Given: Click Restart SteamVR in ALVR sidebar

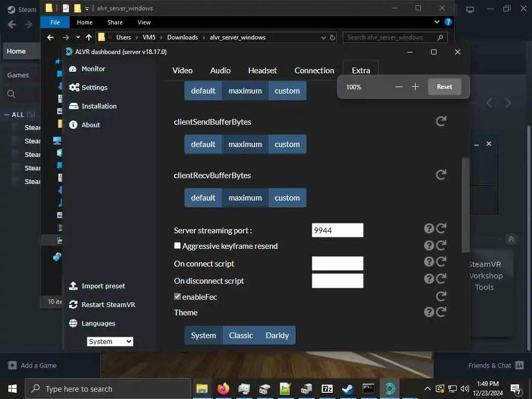Looking at the screenshot, I should [x=102, y=304].
